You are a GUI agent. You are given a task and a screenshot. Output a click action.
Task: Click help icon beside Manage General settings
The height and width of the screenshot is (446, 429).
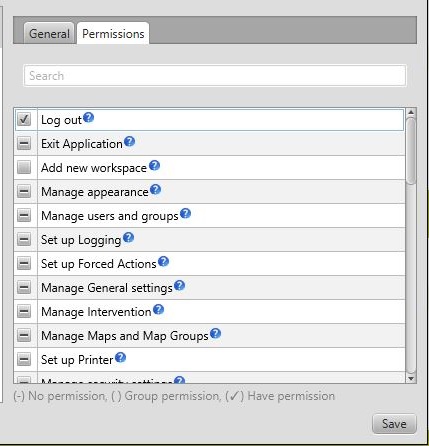(179, 285)
